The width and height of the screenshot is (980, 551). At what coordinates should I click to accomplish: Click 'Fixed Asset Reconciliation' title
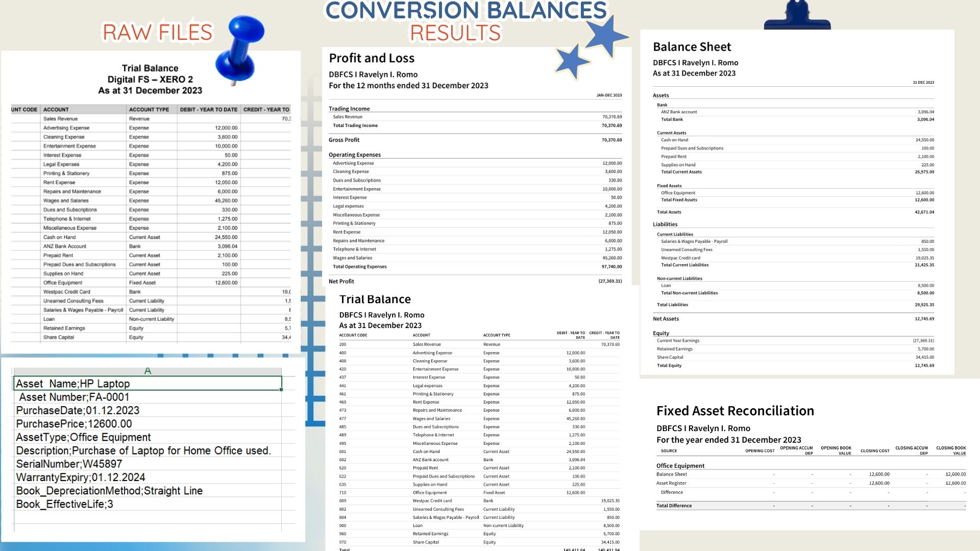[735, 411]
